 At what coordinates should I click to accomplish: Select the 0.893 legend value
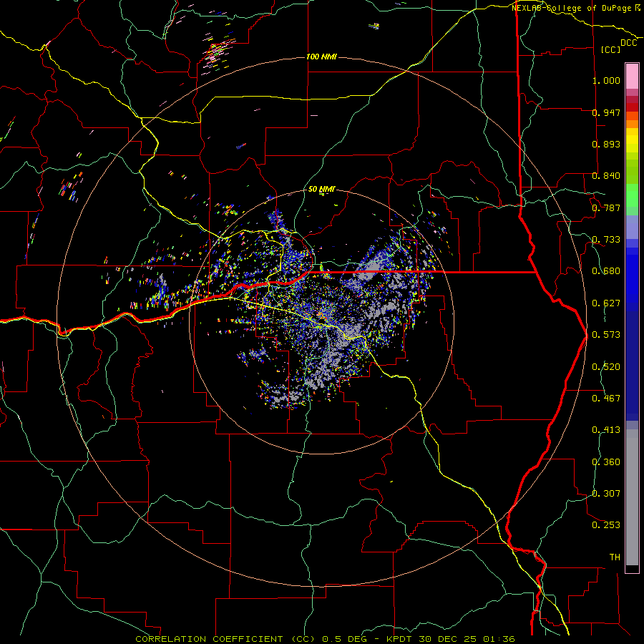coord(606,144)
